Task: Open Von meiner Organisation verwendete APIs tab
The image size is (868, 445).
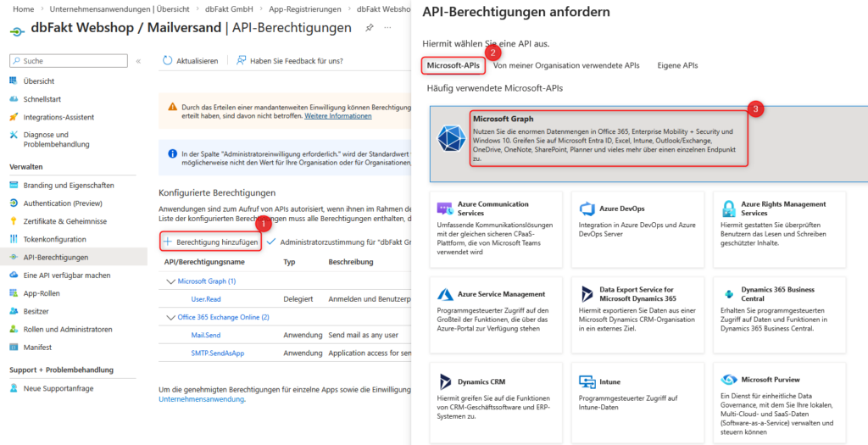Action: pos(566,65)
